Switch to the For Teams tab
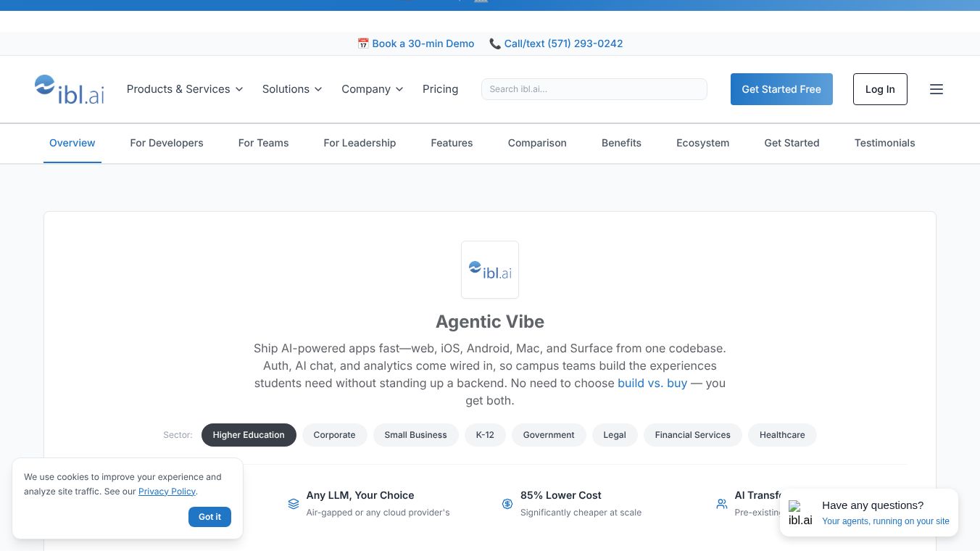Screen dimensions: 980x551 click(x=264, y=143)
